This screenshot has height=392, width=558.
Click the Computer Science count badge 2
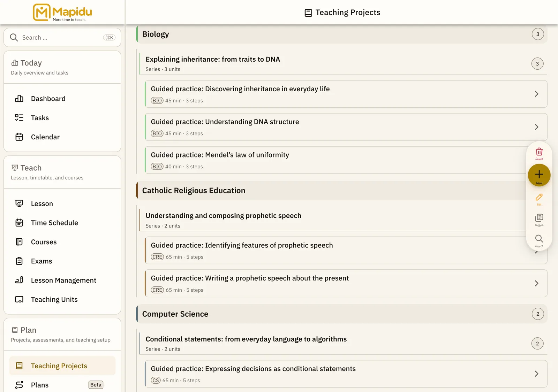pyautogui.click(x=538, y=314)
